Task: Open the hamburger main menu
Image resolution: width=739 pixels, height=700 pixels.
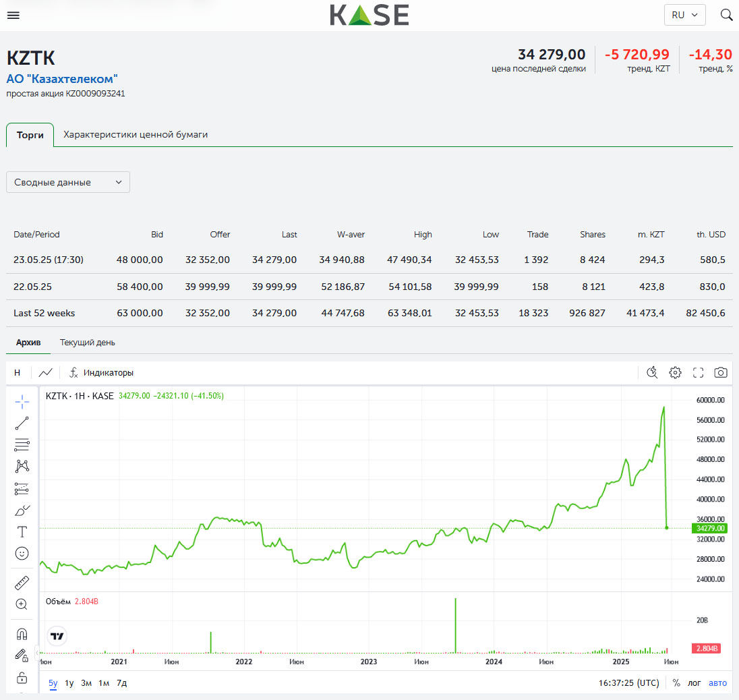Action: point(13,15)
